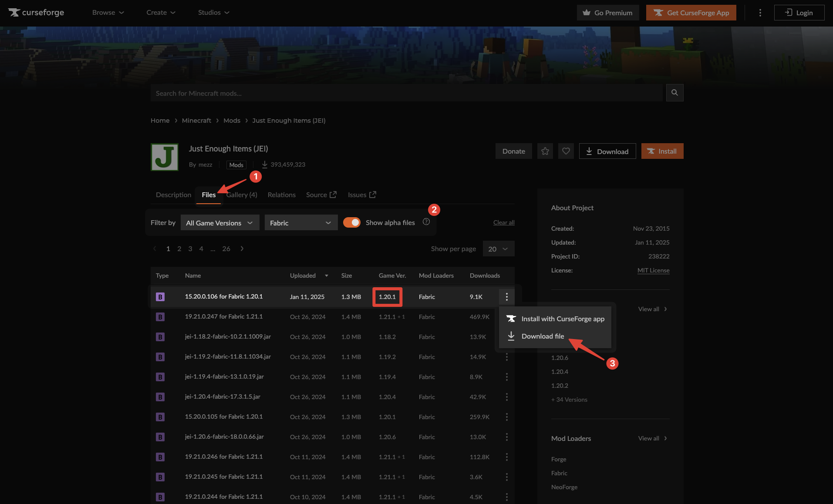Go to files page 26
833x504 pixels.
pyautogui.click(x=226, y=249)
